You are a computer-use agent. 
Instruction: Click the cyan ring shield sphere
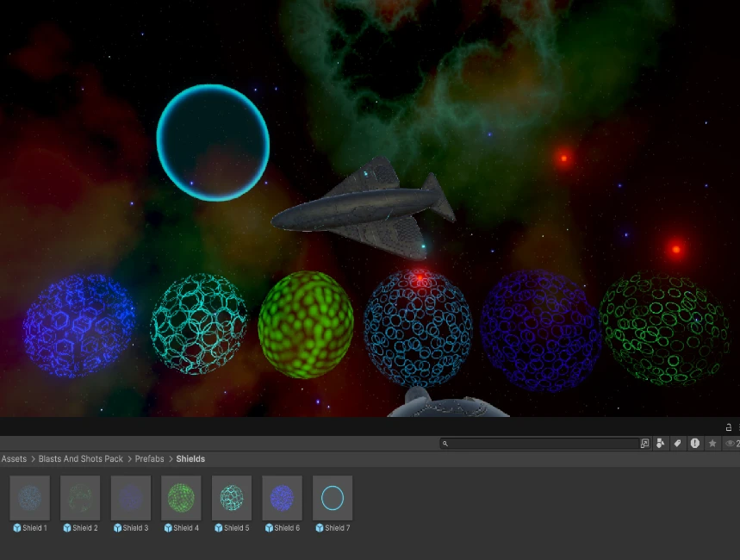pos(213,143)
